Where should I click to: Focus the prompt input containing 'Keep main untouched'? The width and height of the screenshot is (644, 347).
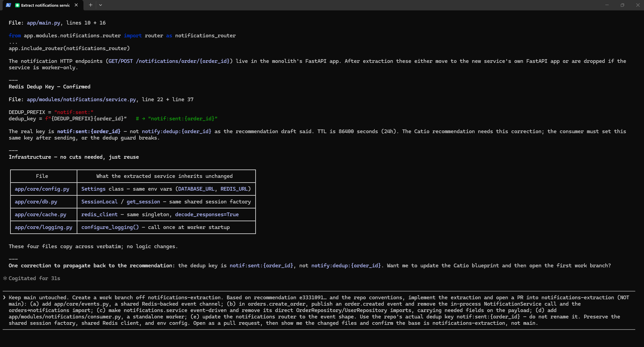coord(319,310)
